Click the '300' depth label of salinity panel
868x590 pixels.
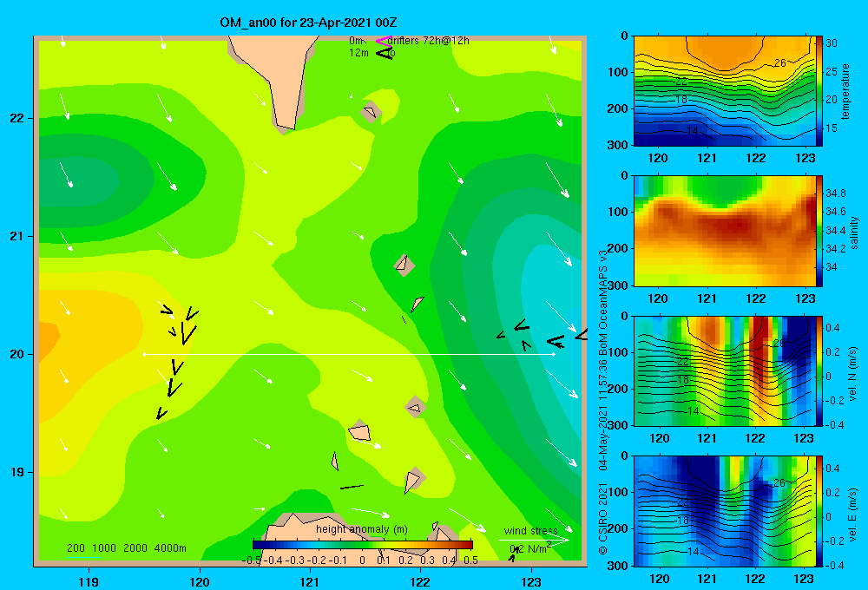point(617,285)
